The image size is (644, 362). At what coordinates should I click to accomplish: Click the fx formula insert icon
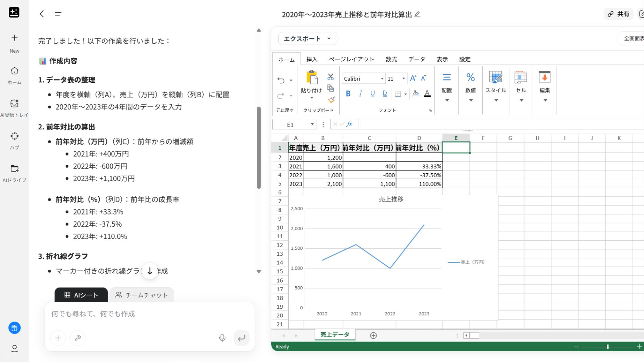(x=349, y=124)
